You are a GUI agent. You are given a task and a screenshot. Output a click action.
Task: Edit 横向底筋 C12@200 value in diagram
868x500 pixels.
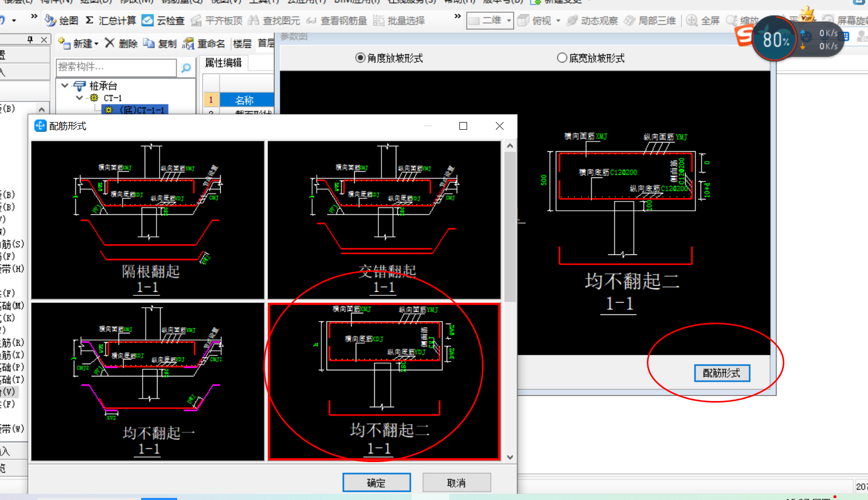click(x=624, y=172)
